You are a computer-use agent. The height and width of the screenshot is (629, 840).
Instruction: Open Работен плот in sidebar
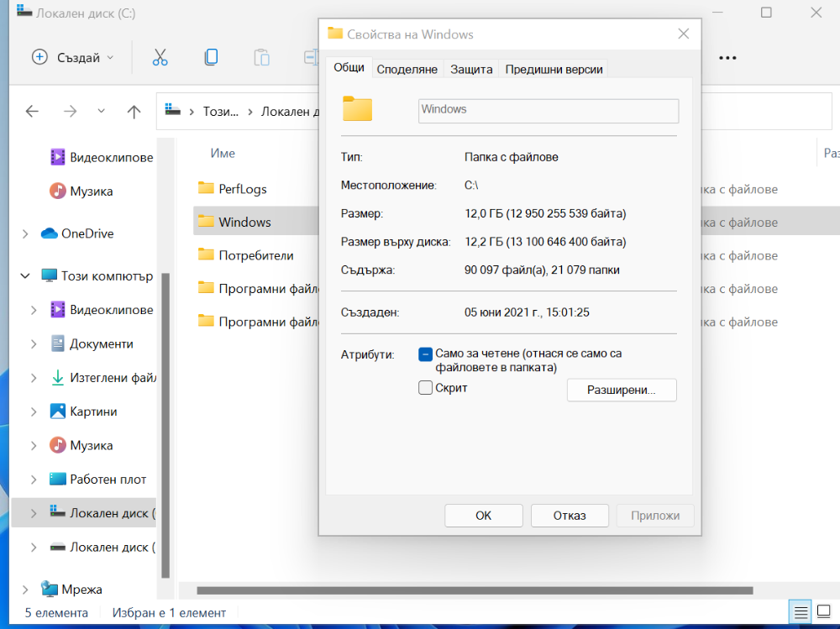[x=98, y=479]
